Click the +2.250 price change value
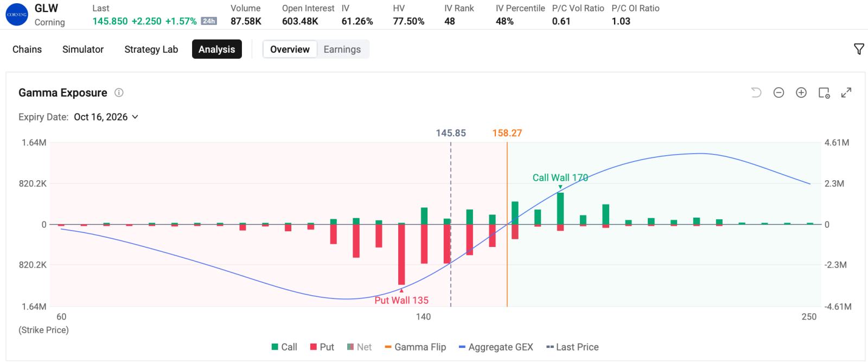 146,21
